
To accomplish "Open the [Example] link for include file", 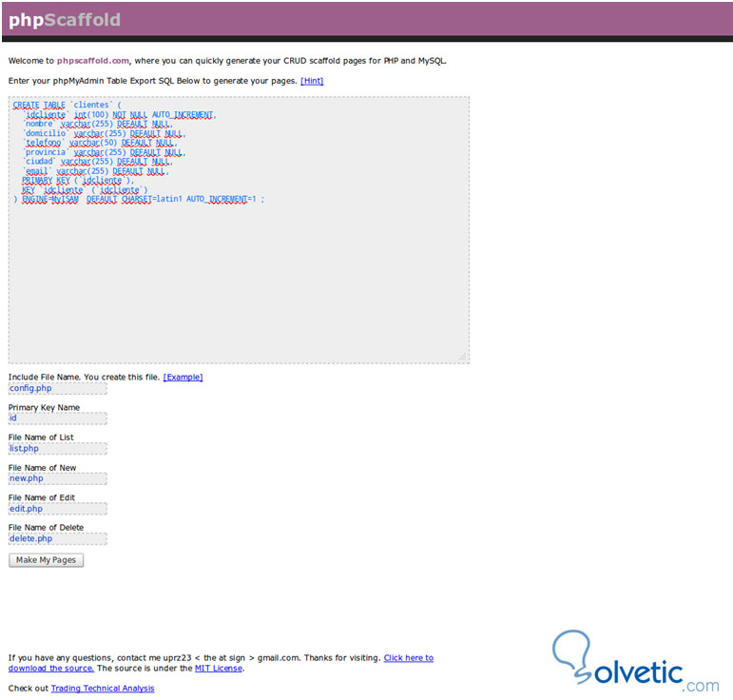I will pos(183,377).
